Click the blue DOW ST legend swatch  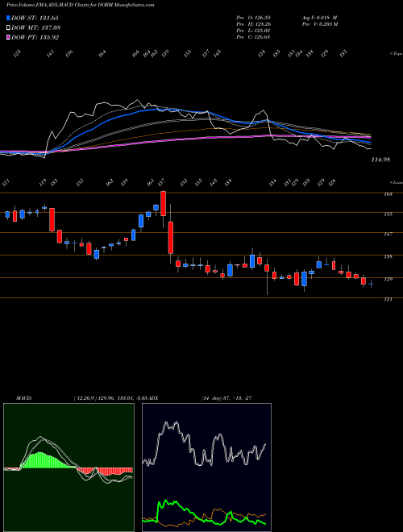coord(8,18)
